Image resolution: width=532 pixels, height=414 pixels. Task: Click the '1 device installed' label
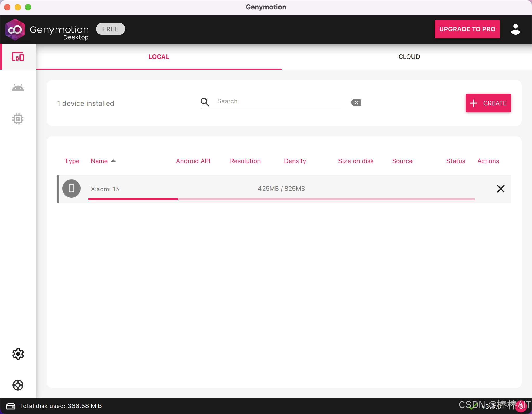pyautogui.click(x=85, y=103)
